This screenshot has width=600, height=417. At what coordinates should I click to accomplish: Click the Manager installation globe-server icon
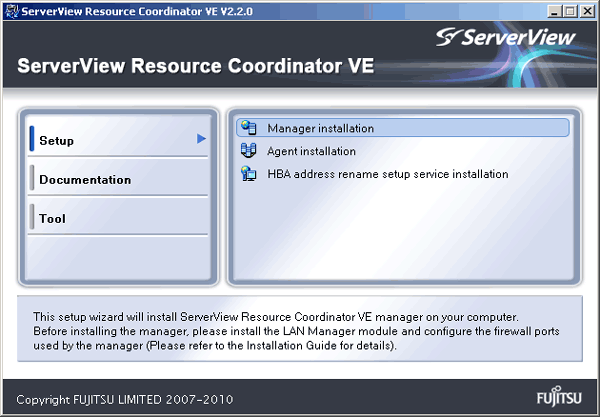(x=249, y=128)
